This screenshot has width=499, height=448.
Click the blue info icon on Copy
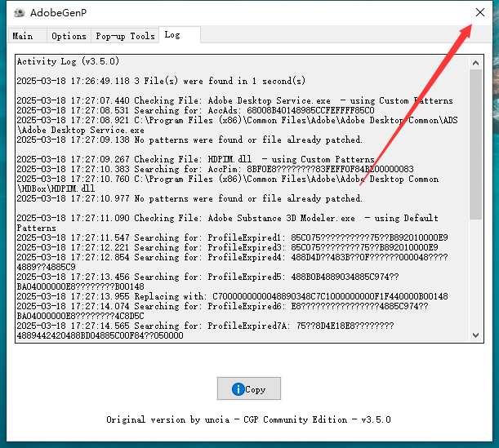click(238, 389)
